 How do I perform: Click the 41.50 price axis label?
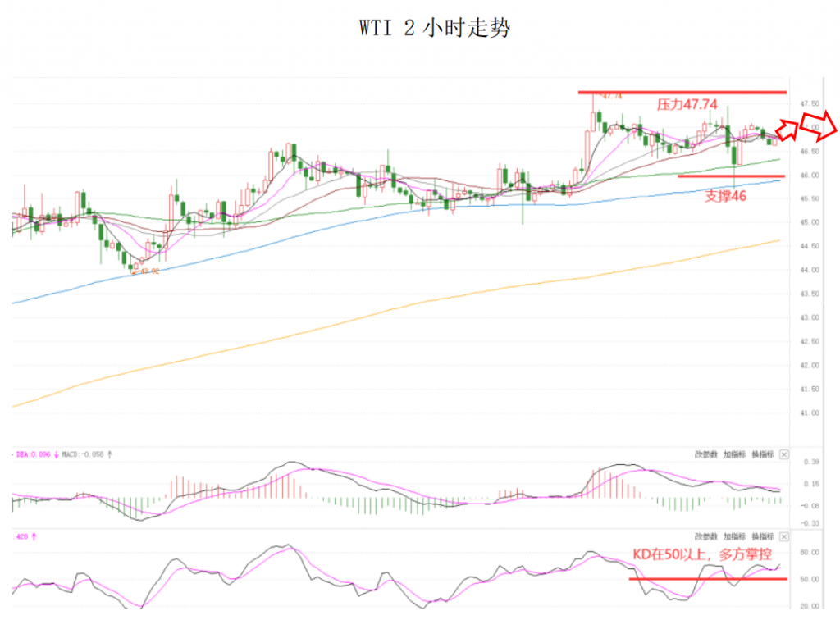pos(810,390)
